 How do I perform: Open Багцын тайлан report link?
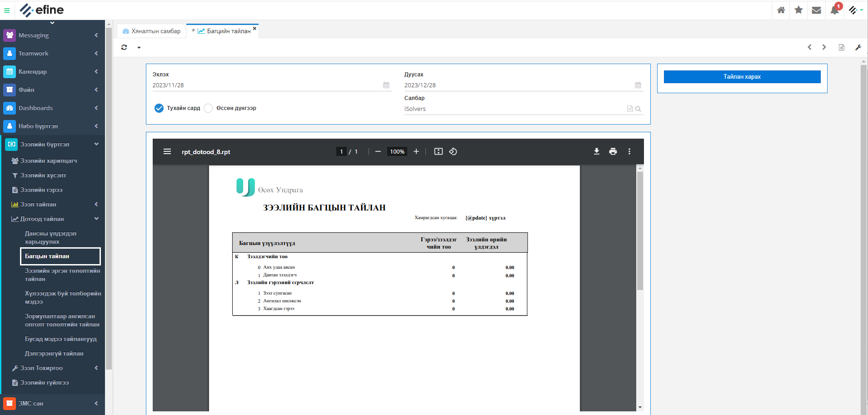tap(60, 256)
